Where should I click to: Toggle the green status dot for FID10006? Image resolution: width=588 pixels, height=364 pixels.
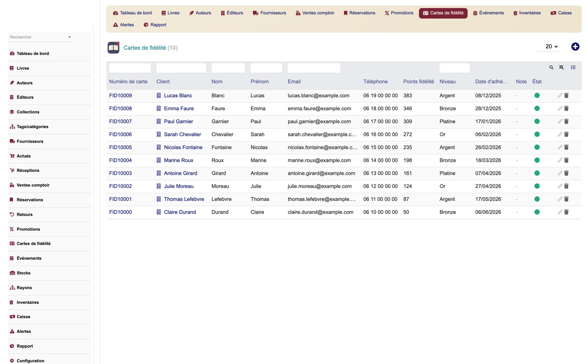tap(537, 134)
